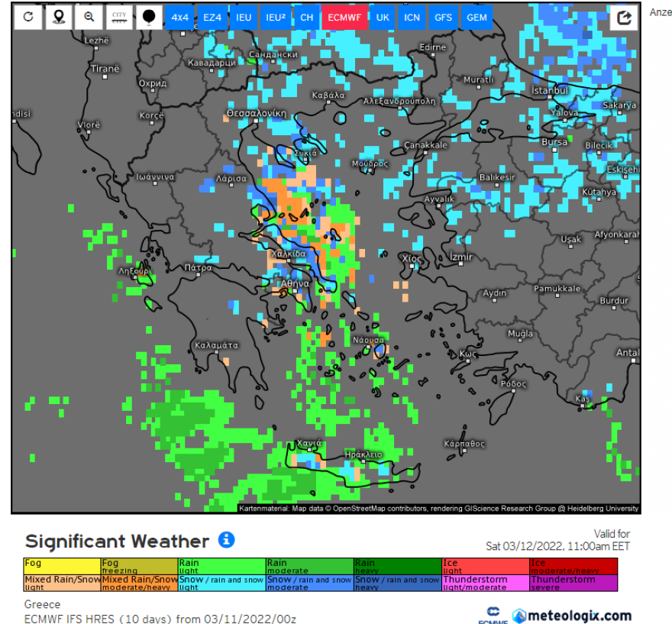
Task: Select the EZ4 model tab
Action: click(212, 18)
